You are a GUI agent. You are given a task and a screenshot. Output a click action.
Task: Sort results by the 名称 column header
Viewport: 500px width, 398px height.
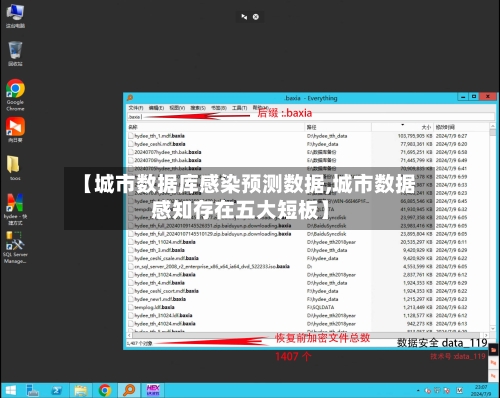216,127
